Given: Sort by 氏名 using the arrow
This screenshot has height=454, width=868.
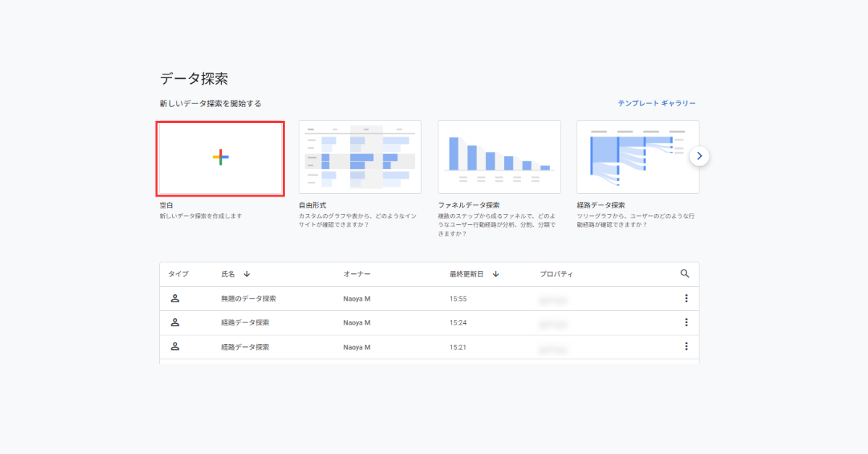Looking at the screenshot, I should [x=247, y=274].
